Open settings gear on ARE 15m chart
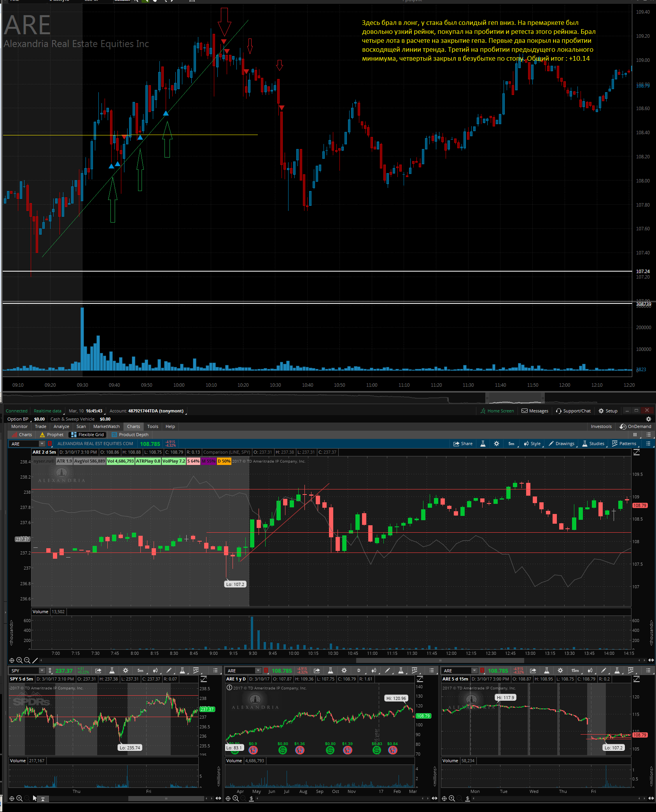This screenshot has height=812, width=656. tap(560, 671)
